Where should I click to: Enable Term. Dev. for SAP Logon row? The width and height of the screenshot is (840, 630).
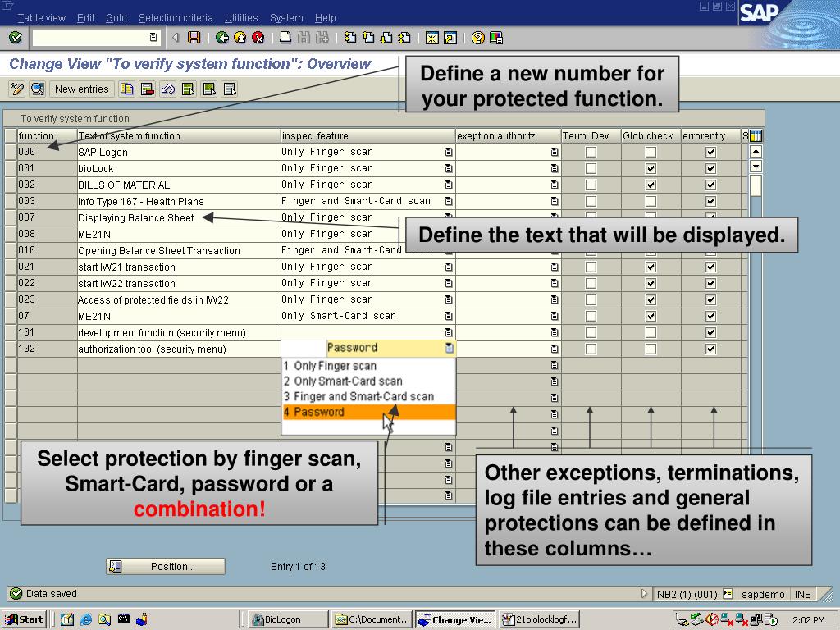591,152
